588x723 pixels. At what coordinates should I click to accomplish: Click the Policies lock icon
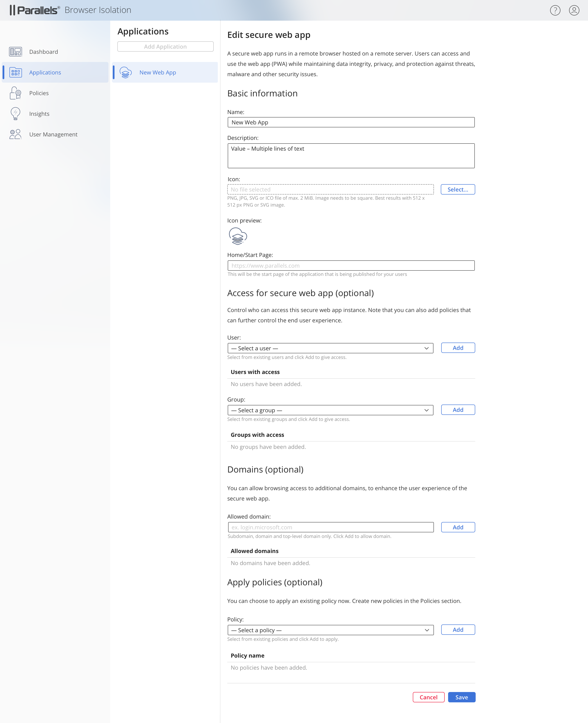coord(15,93)
